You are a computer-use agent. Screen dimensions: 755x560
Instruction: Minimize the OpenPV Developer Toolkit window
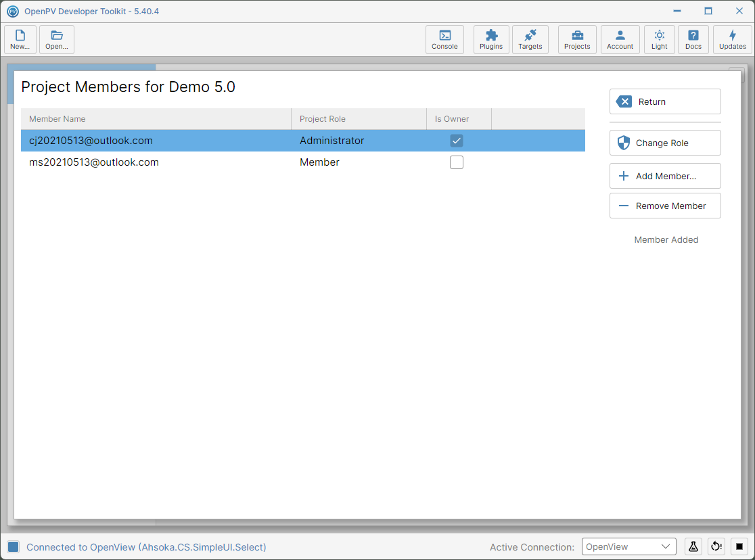677,11
